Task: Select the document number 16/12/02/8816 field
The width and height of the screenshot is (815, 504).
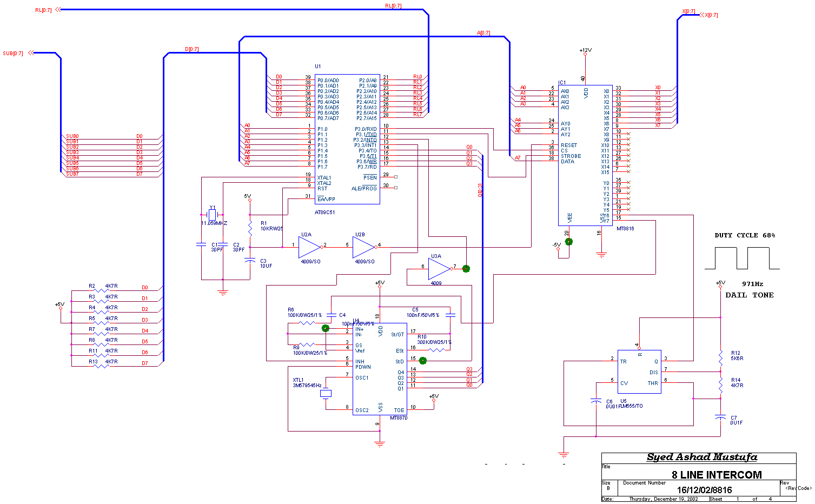Action: click(x=704, y=490)
